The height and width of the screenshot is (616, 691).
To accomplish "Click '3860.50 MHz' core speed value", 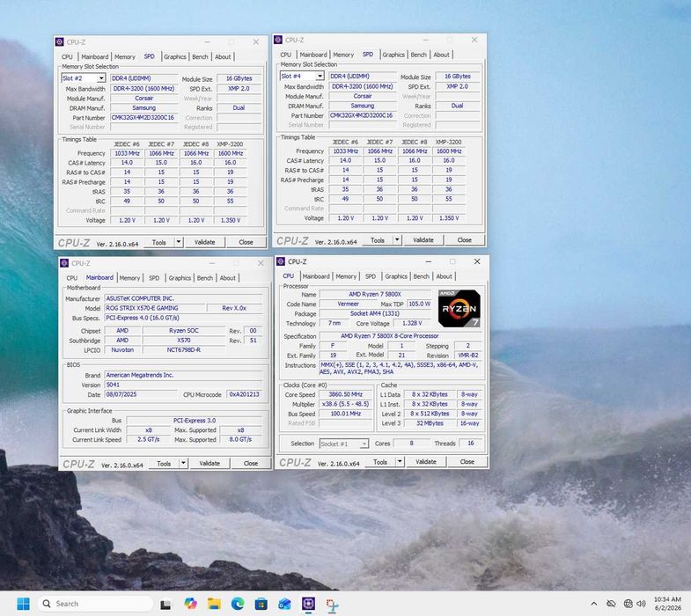I will tap(346, 394).
